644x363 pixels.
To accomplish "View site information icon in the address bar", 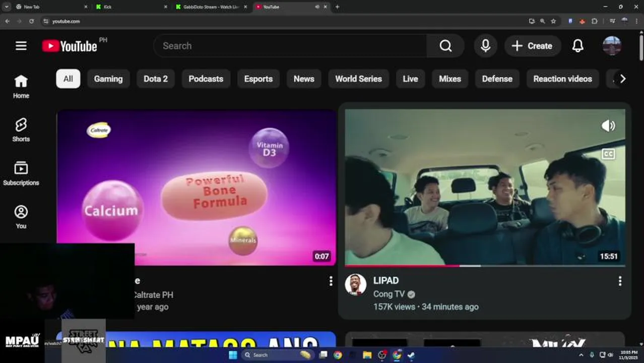I will [46, 21].
